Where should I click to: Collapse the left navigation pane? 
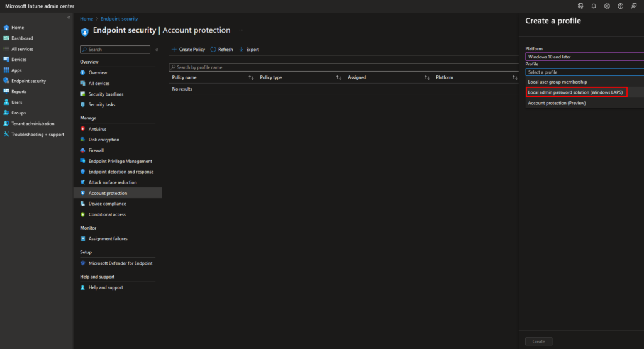pos(69,18)
